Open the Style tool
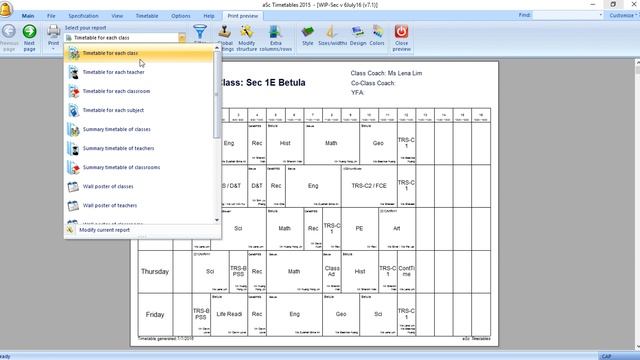 click(x=308, y=35)
